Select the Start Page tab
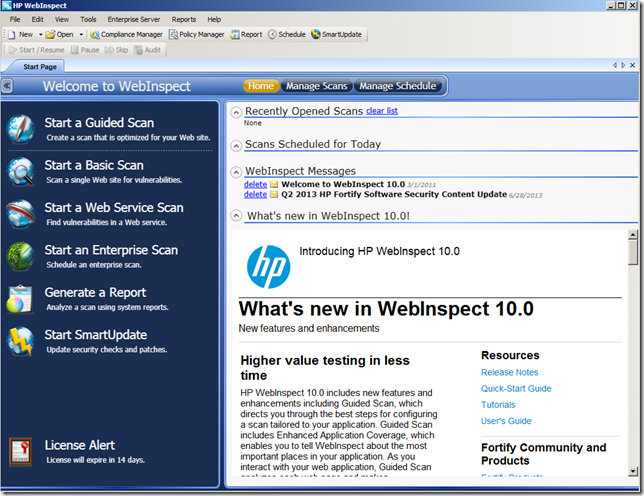644x496 pixels. point(40,67)
